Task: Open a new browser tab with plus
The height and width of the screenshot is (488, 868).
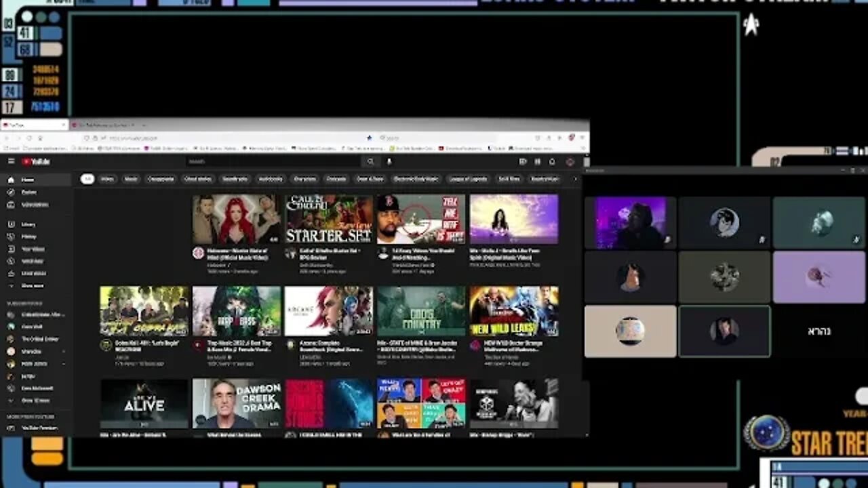Action: (x=144, y=125)
